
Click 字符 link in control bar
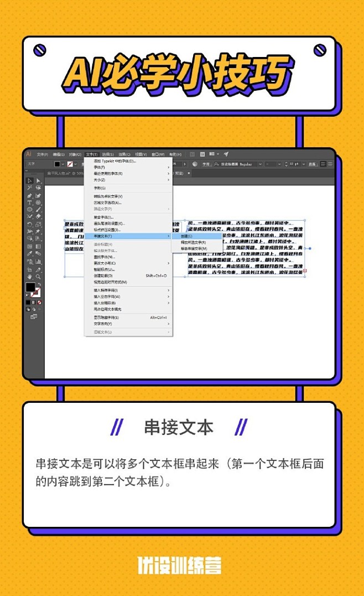206,164
